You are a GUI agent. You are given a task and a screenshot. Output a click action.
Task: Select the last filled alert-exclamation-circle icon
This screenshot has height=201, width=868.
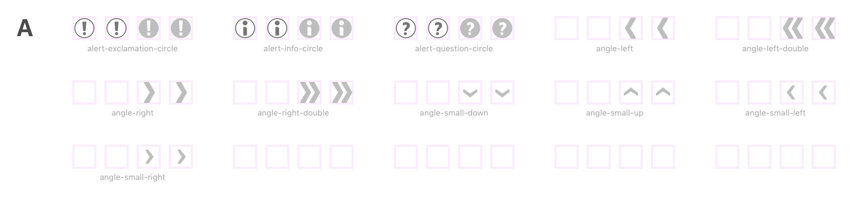coord(181,28)
